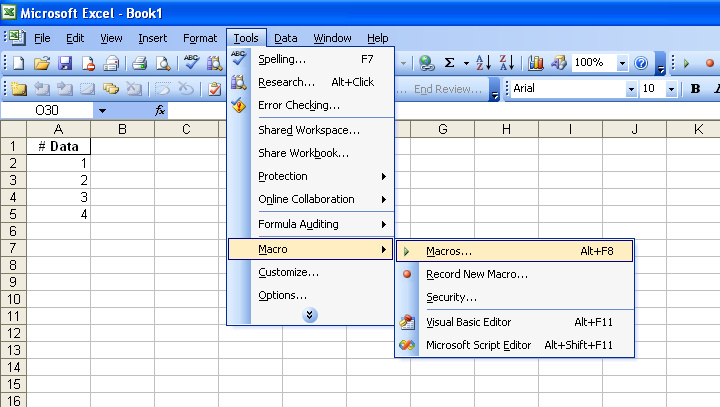
Task: Open the Formula Auditing submenu
Action: click(x=311, y=224)
